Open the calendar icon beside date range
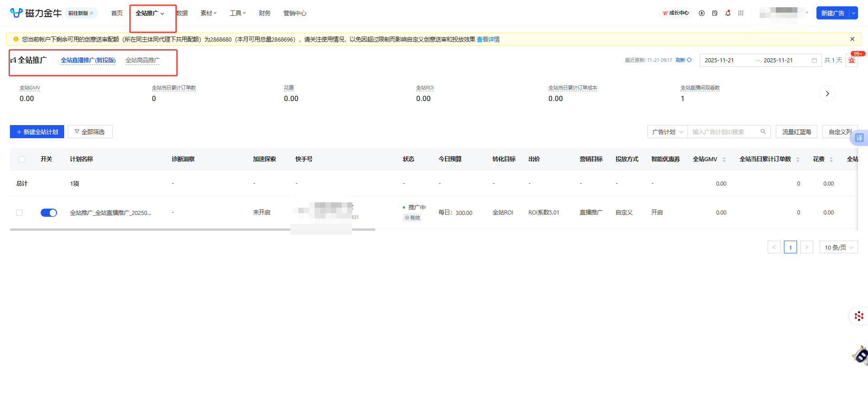The height and width of the screenshot is (410, 868). (813, 60)
